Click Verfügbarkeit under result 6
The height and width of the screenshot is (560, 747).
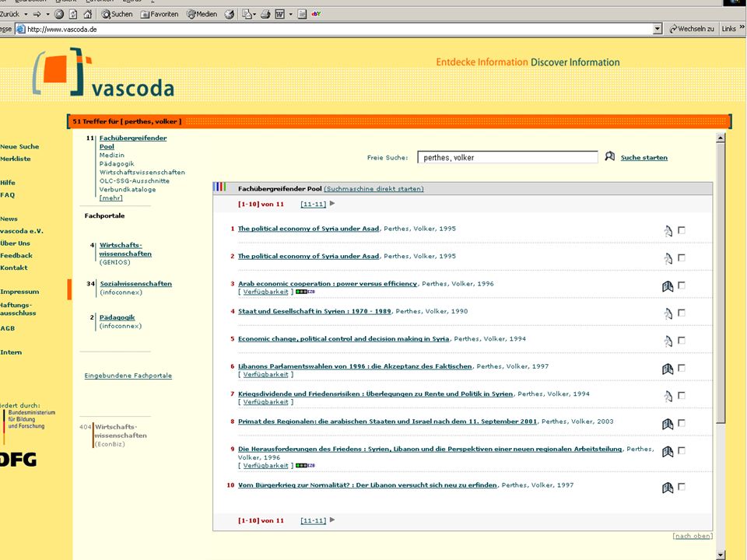coord(265,375)
